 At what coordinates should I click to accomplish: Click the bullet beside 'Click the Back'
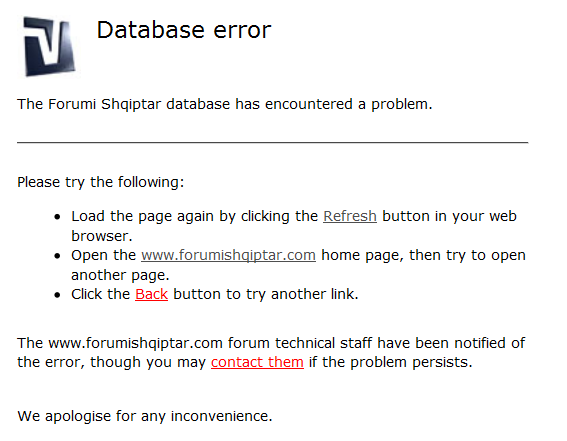(57, 295)
